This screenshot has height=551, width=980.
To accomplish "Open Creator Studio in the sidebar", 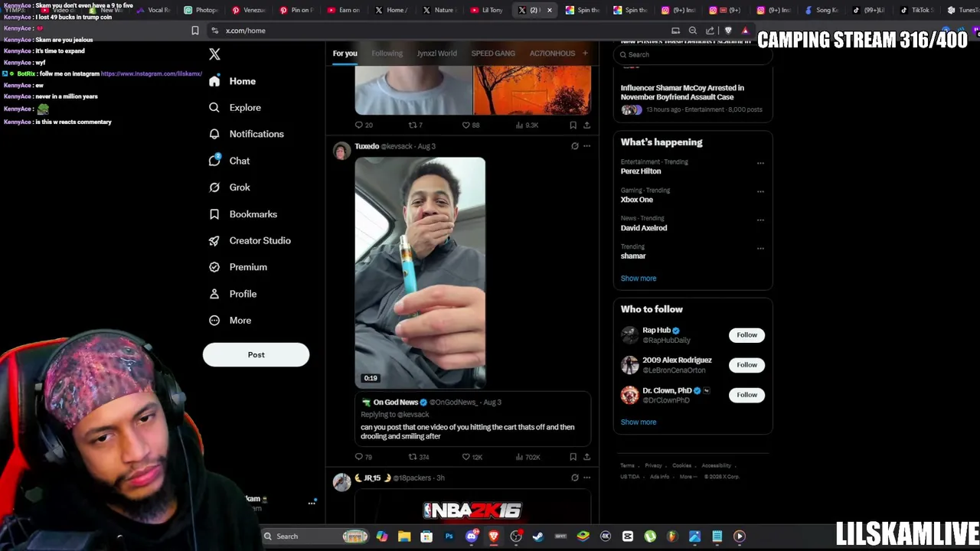I will click(250, 240).
